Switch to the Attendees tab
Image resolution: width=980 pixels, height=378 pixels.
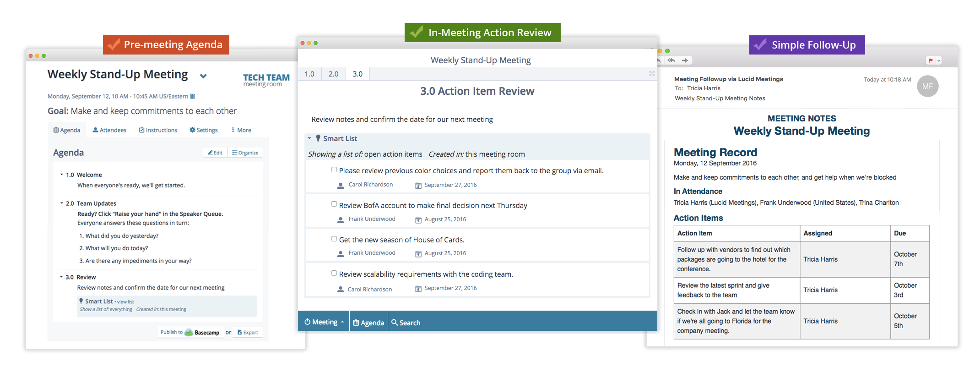click(x=109, y=130)
